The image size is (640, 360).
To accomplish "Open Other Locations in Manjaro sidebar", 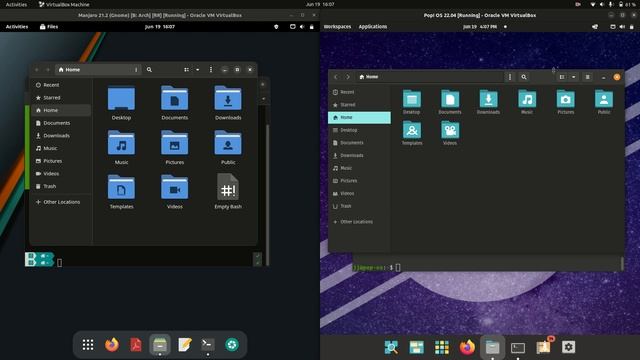I will click(x=61, y=202).
